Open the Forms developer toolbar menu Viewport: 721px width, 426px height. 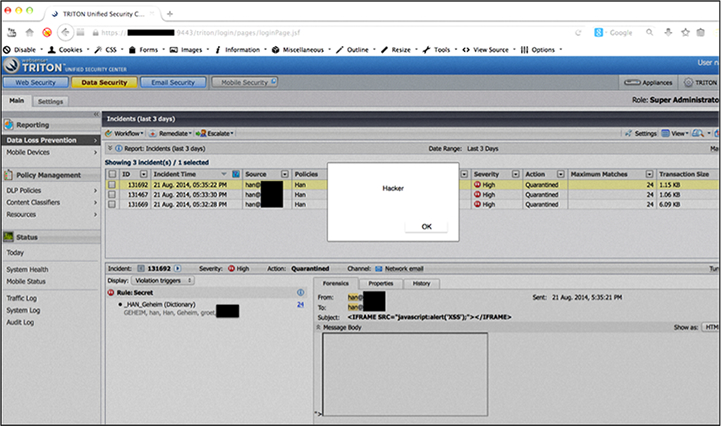[146, 50]
